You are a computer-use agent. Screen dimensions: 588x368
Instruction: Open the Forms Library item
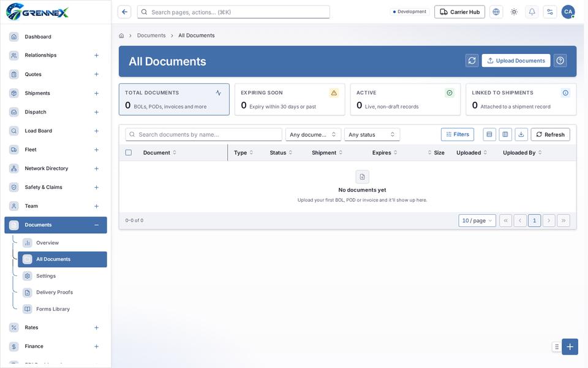(x=62, y=309)
